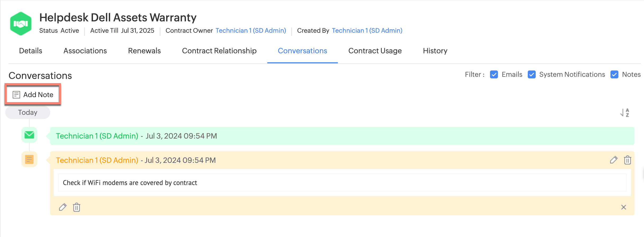
Task: Disable the Notes filter checkbox
Action: pos(614,75)
